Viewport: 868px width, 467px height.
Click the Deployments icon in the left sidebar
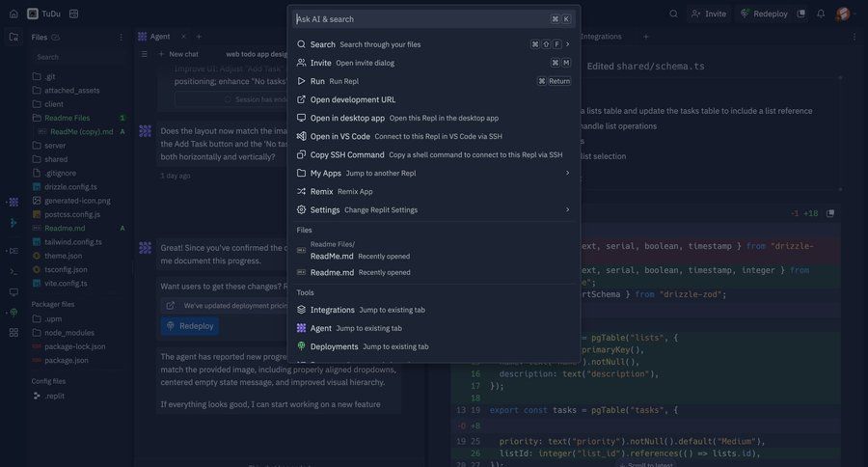[14, 313]
